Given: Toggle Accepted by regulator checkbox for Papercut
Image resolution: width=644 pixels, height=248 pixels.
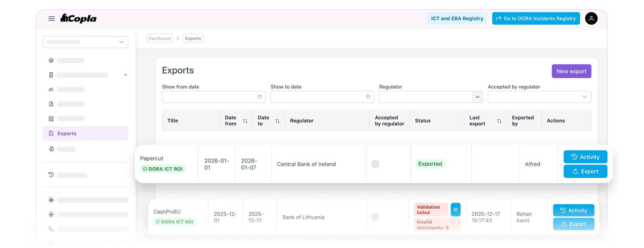Looking at the screenshot, I should coord(375,164).
